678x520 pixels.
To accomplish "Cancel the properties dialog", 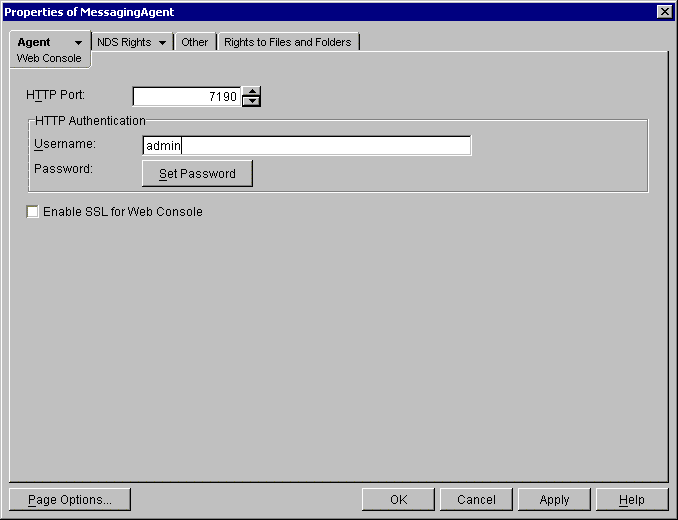I will (476, 500).
